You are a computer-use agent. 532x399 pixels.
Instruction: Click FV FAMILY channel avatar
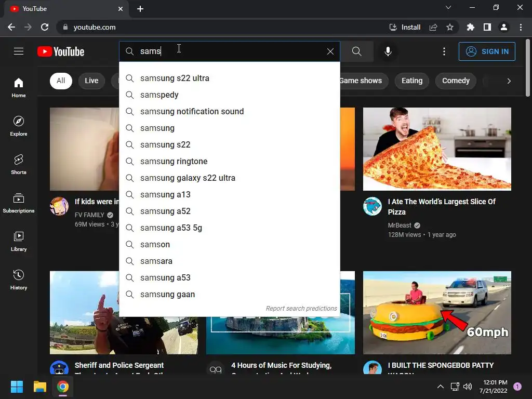click(59, 206)
